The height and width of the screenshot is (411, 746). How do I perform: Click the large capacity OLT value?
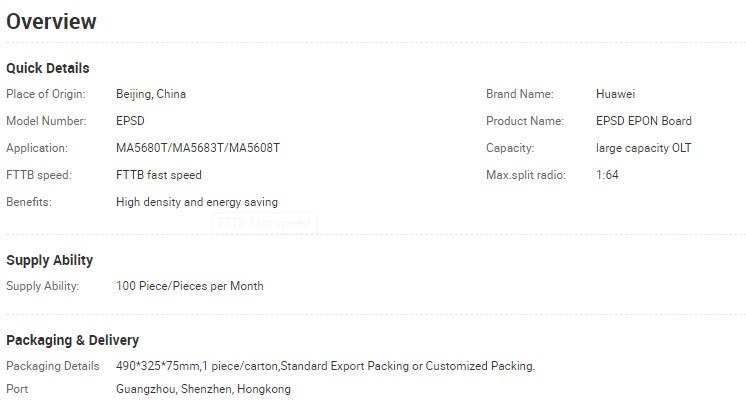(x=643, y=148)
